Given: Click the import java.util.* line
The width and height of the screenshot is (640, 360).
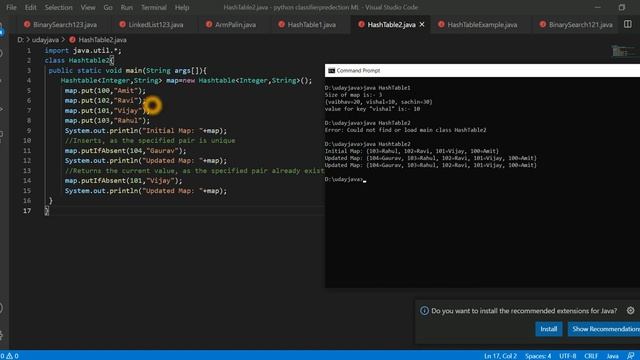Looking at the screenshot, I should (x=83, y=51).
